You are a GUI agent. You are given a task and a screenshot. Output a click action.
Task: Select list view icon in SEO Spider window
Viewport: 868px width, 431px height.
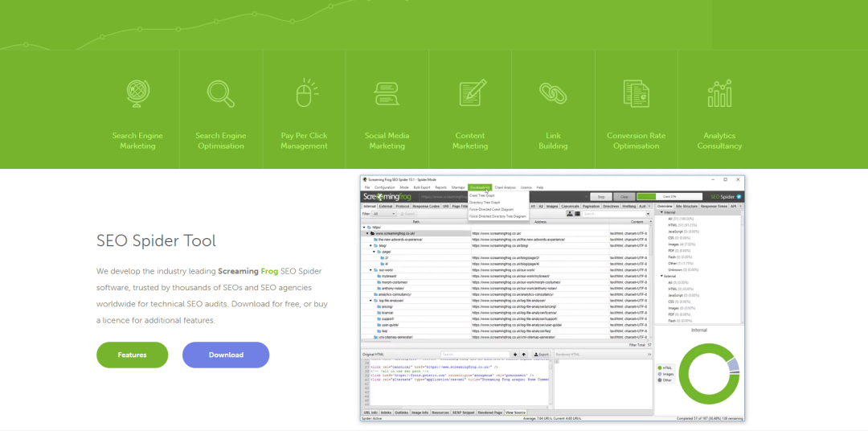pyautogui.click(x=577, y=214)
